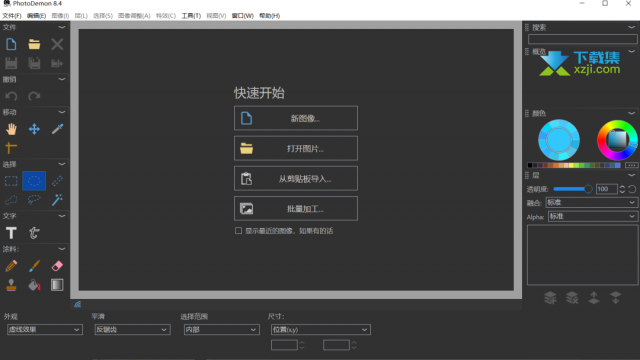The width and height of the screenshot is (640, 360).
Task: Open the 帮助(H) menu
Action: [x=270, y=16]
